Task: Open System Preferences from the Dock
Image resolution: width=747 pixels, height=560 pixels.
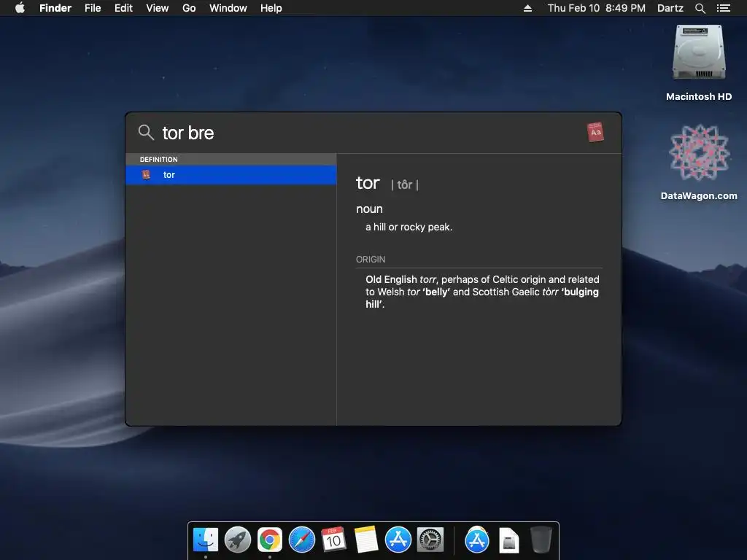Action: click(x=430, y=540)
